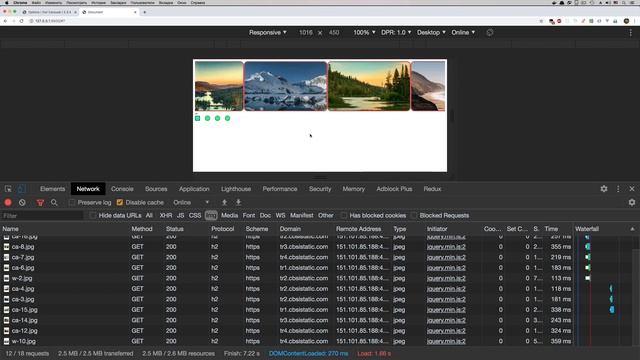Close the DevTools panel
The width and height of the screenshot is (640, 360).
(632, 189)
